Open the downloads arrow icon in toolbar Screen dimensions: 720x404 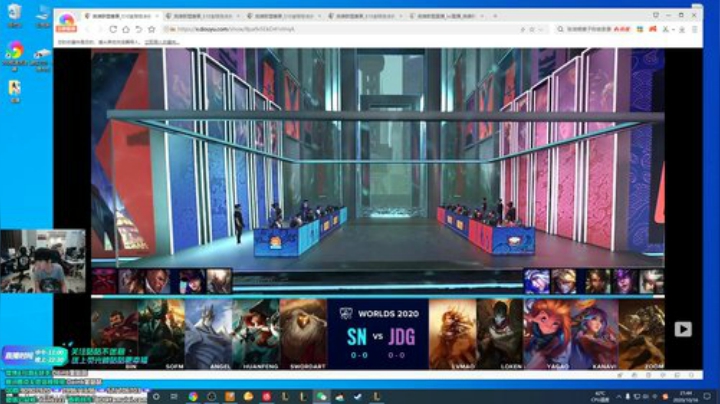coord(682,29)
